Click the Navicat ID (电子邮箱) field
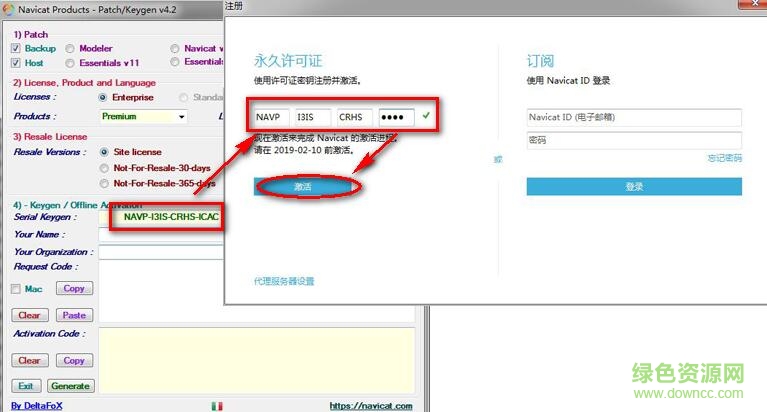Viewport: 767px width, 412px height. 634,117
